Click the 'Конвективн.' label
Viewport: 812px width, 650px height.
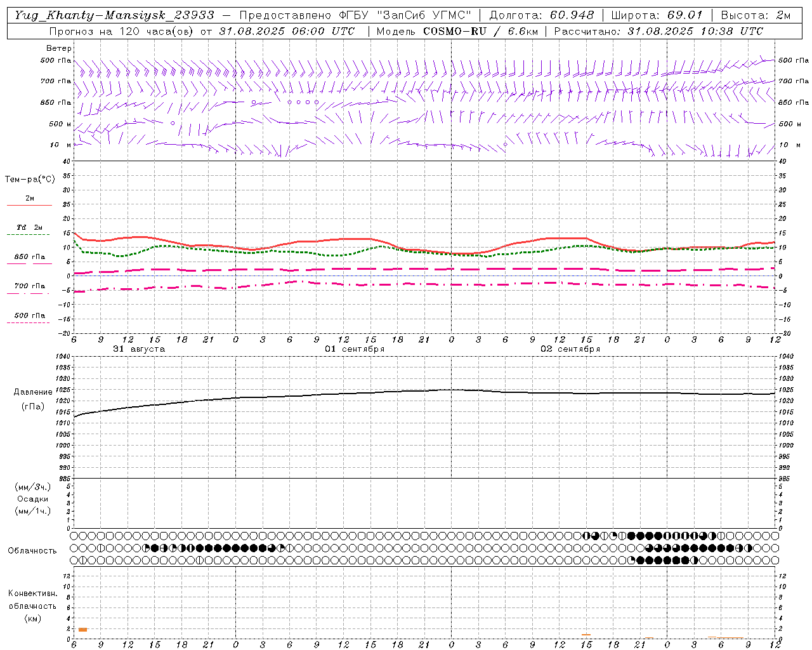(32, 594)
